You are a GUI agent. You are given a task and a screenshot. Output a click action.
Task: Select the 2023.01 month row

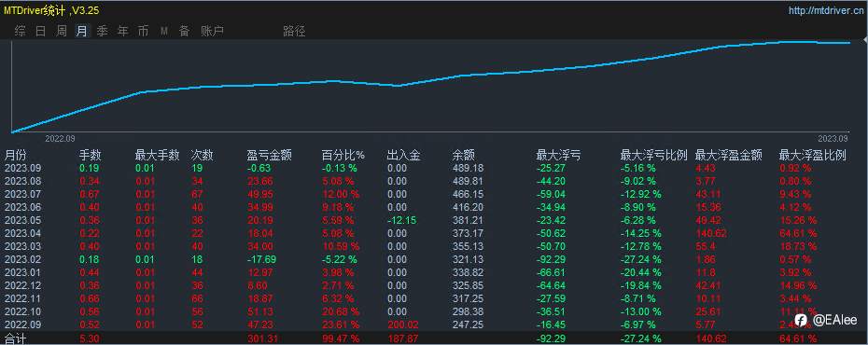434,272
